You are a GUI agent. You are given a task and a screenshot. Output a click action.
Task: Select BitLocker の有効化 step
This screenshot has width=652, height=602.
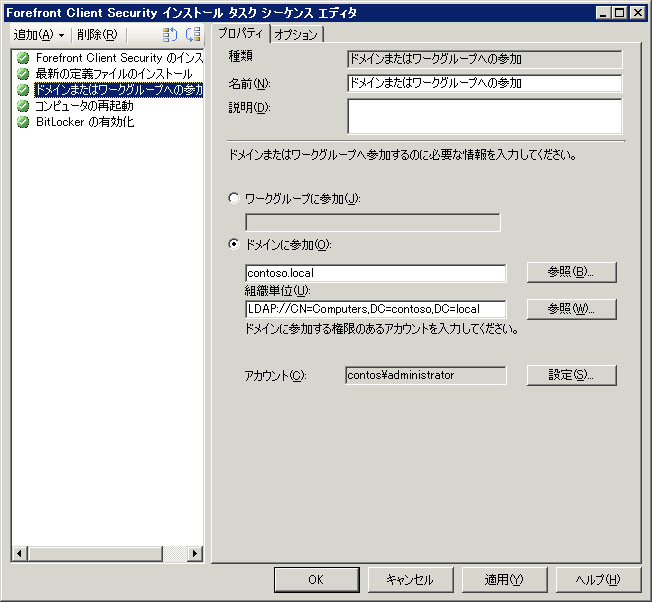85,122
